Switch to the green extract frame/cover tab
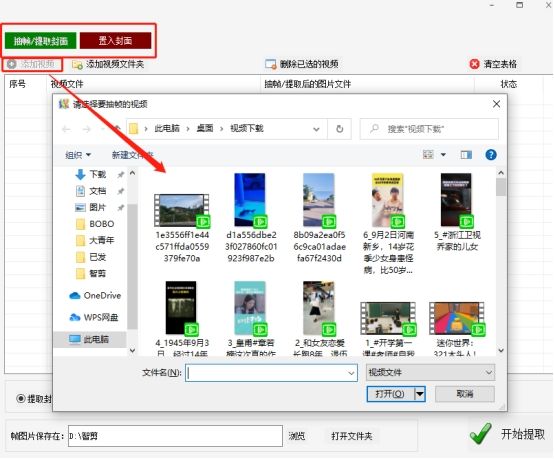This screenshot has height=459, width=554. 41,41
